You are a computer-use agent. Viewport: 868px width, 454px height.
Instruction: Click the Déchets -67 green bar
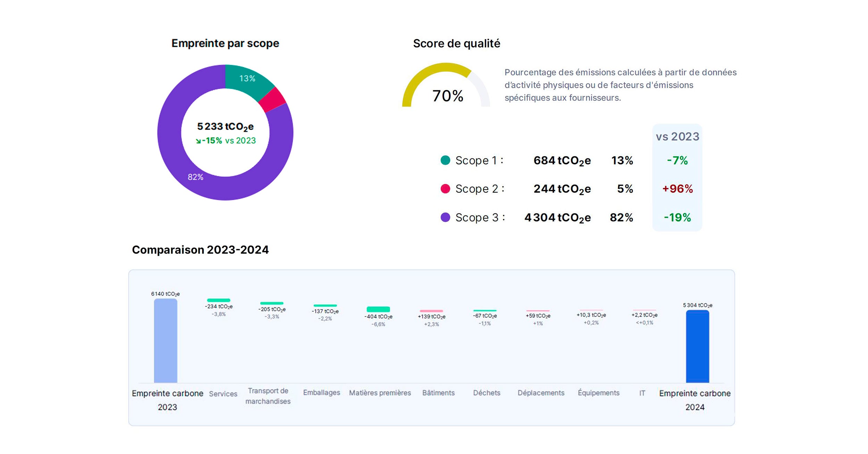pyautogui.click(x=485, y=311)
